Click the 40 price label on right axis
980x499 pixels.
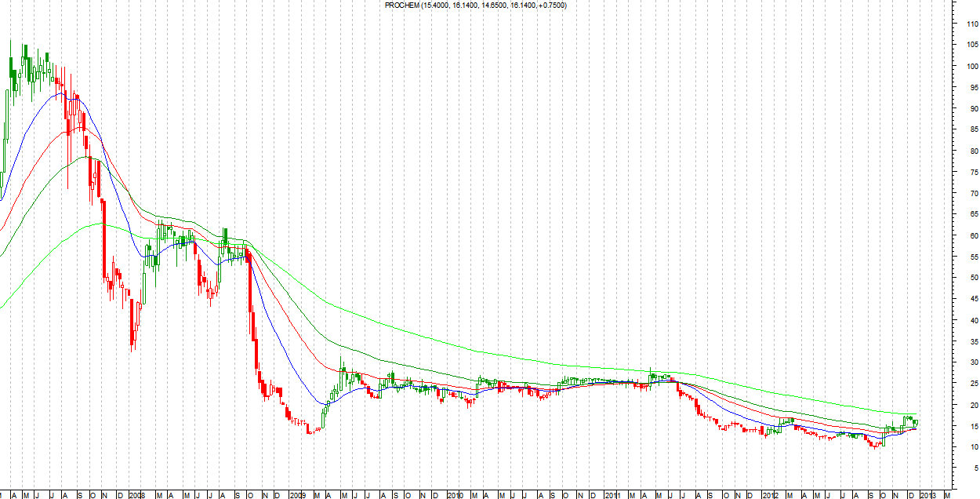point(972,320)
